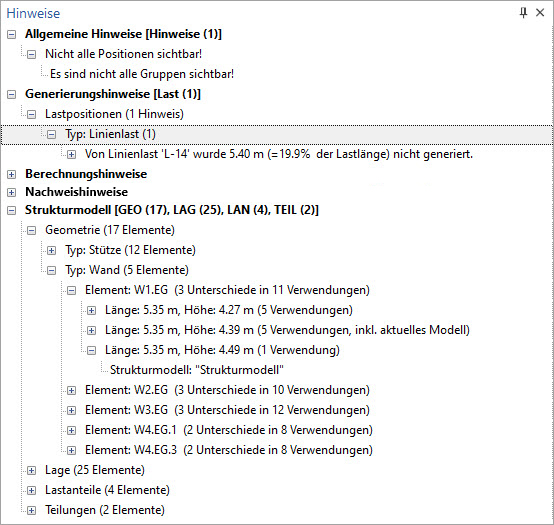Expand the Nachweishinweise section

click(12, 193)
